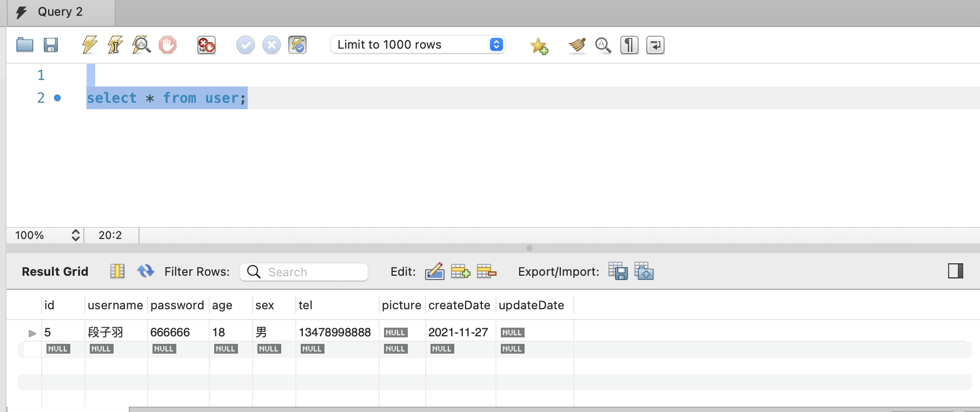Image resolution: width=980 pixels, height=412 pixels.
Task: Open a SQL script file
Action: 25,45
